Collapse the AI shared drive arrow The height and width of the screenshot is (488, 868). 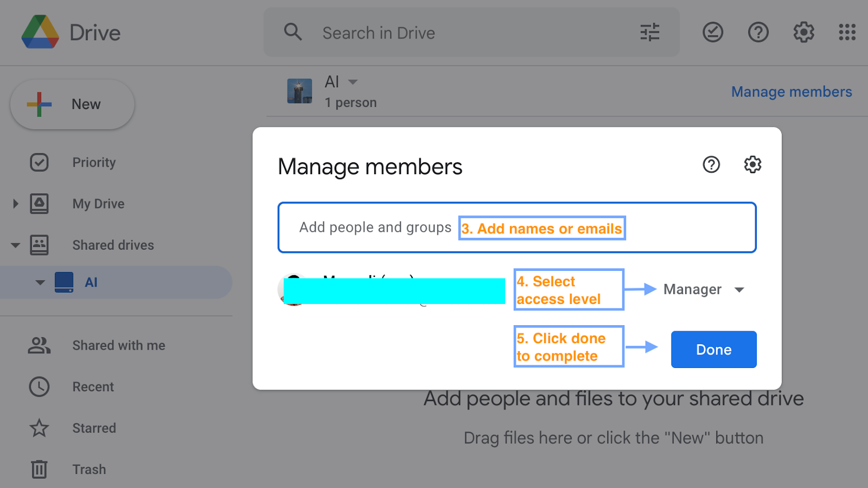pyautogui.click(x=40, y=282)
